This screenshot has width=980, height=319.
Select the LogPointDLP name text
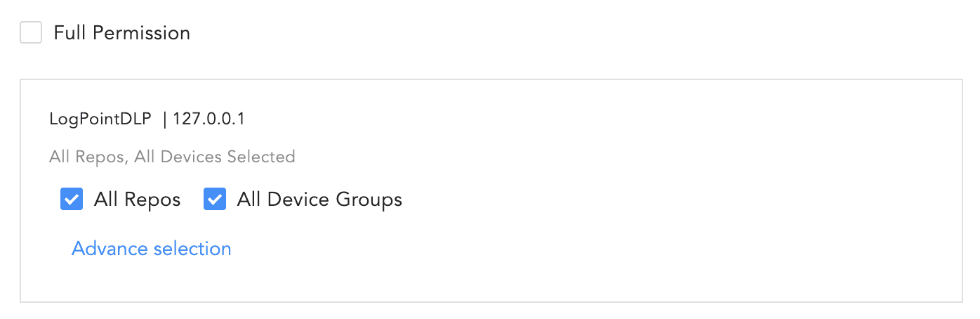coord(100,119)
